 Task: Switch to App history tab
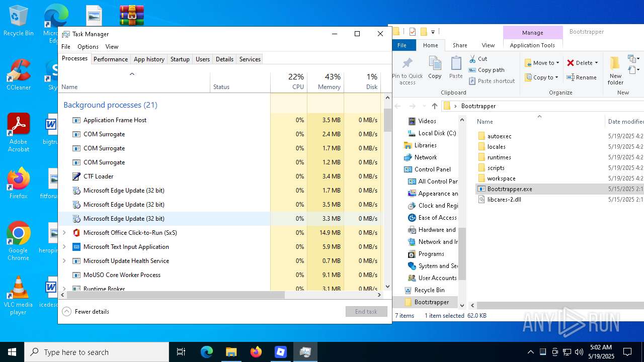pyautogui.click(x=149, y=59)
